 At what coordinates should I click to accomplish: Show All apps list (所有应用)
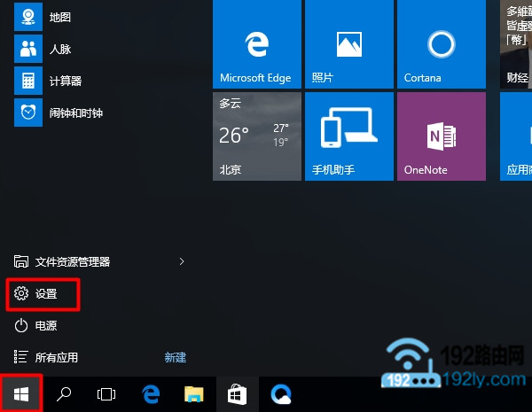(x=46, y=357)
